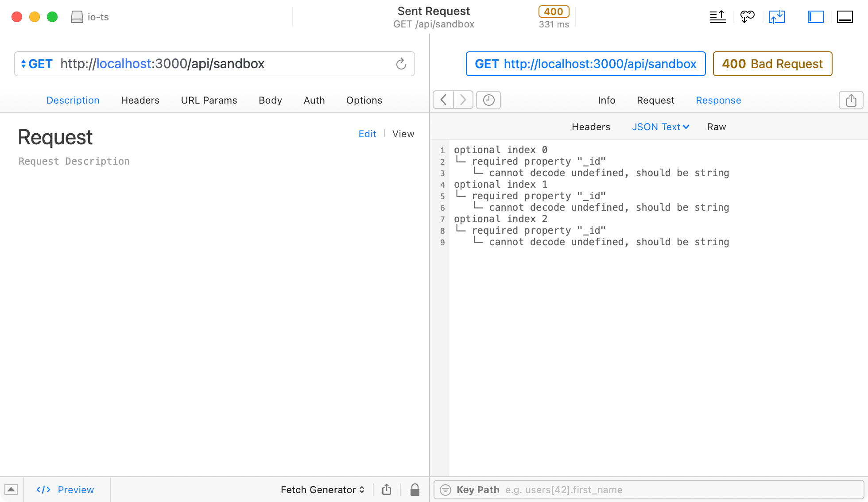Viewport: 868px width, 502px height.
Task: Go forward to the next response
Action: tap(463, 100)
